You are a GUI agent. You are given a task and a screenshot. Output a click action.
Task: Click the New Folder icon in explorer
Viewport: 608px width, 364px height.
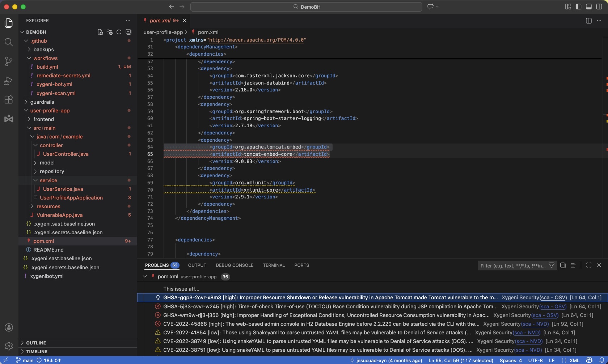110,32
